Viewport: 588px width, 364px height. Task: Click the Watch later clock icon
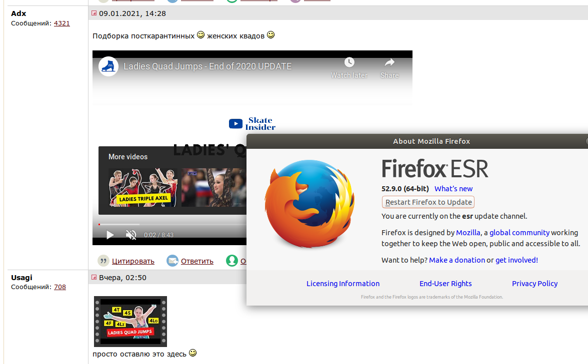point(349,62)
